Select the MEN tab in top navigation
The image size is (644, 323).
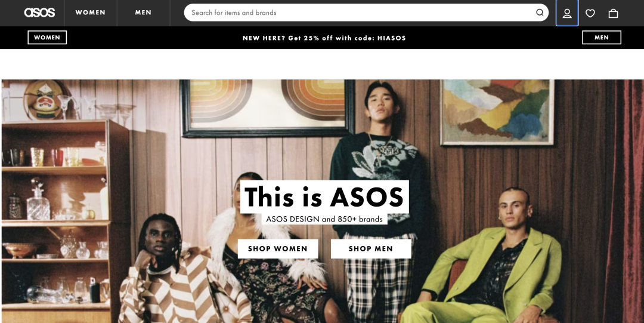coord(143,13)
